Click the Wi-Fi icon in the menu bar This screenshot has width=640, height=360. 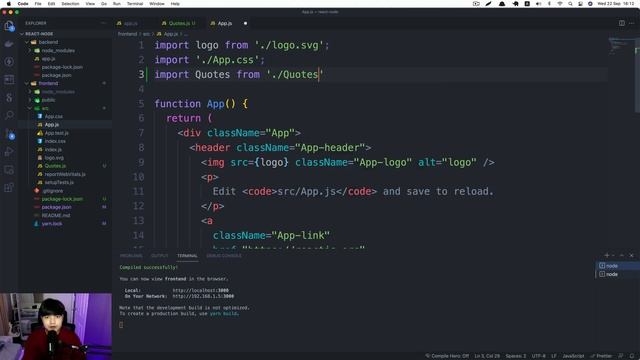tap(560, 4)
